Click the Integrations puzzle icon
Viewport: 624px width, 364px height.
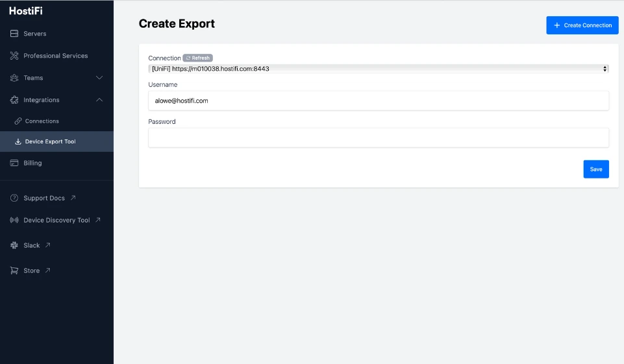click(14, 100)
